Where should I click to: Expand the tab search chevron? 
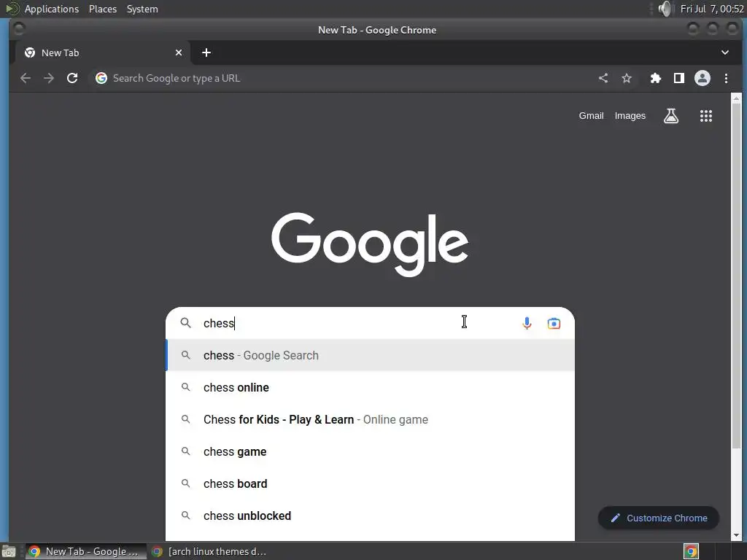724,52
